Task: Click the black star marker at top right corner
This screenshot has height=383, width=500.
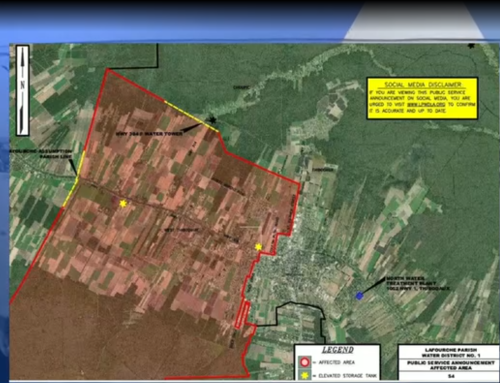Action: pyautogui.click(x=471, y=46)
